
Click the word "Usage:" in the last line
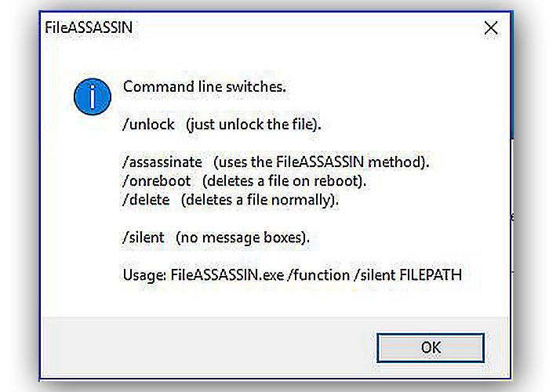point(144,275)
